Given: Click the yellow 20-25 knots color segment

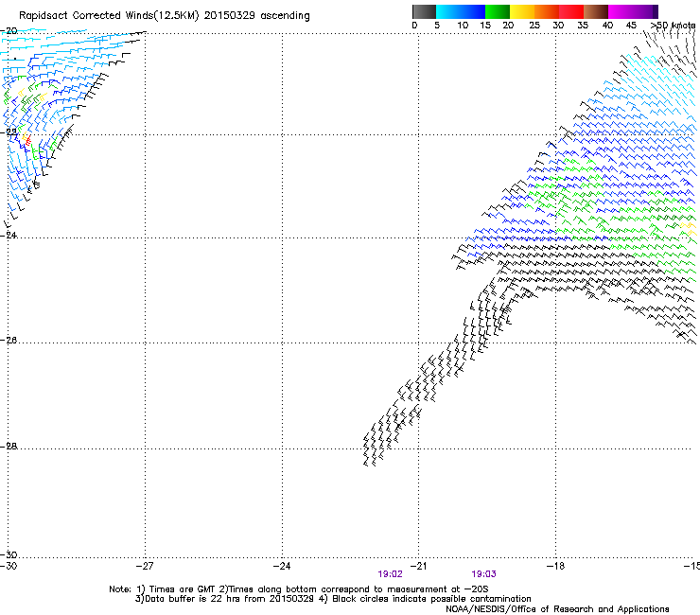Looking at the screenshot, I should pyautogui.click(x=522, y=11).
